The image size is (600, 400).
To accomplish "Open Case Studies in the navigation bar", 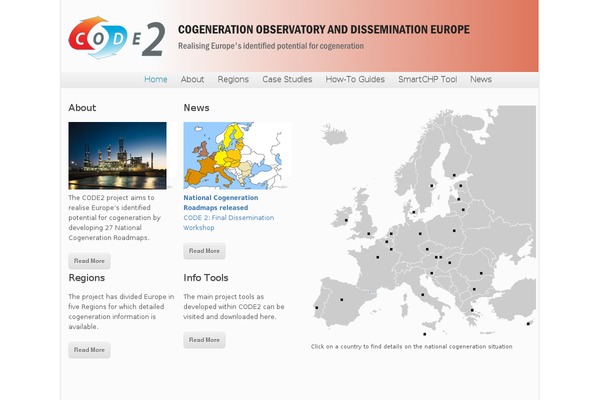I will (x=287, y=79).
